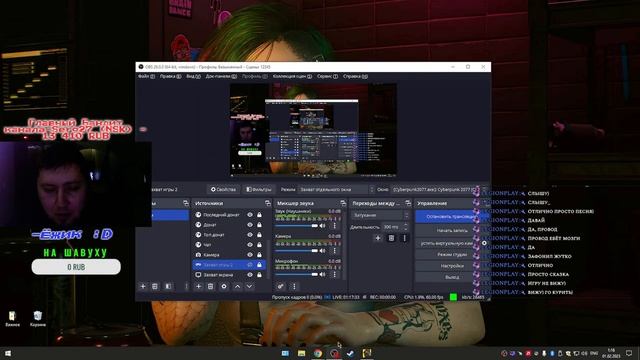Viewport: 640px width, 360px height.
Task: Toggle visibility of Захват экрана source
Action: [250, 275]
